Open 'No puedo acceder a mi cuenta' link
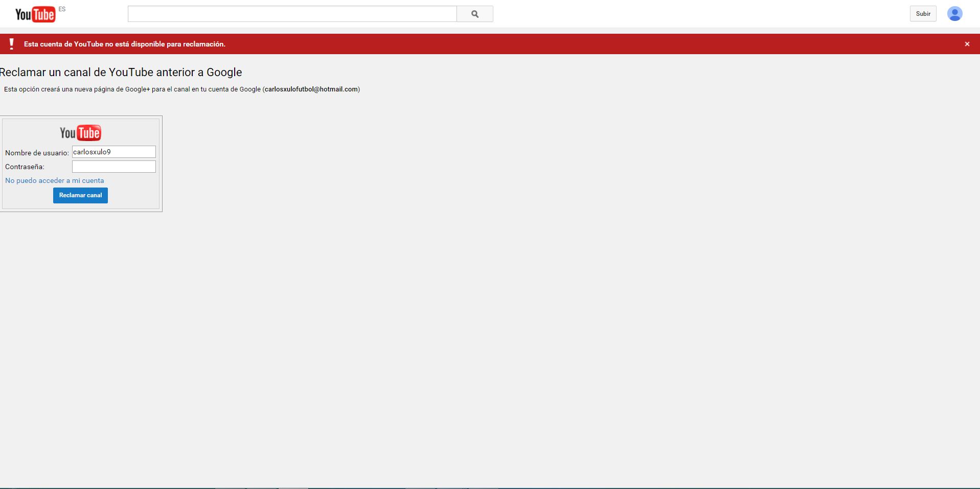Screen dimensions: 980x489 point(55,180)
